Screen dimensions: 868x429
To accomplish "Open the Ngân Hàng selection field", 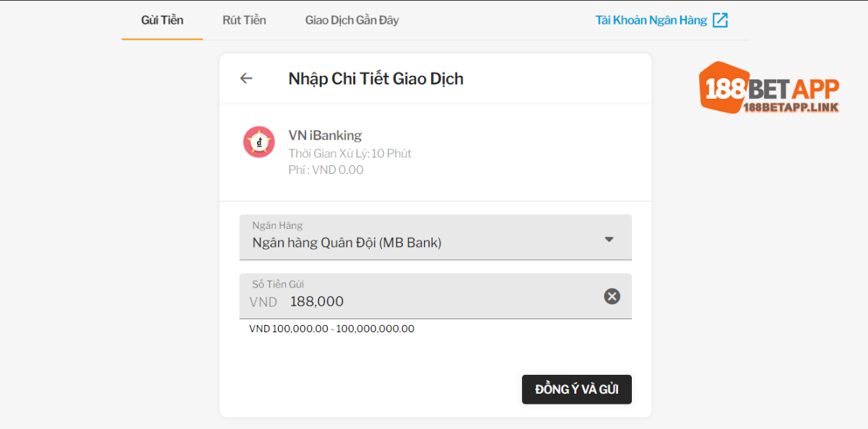I will pyautogui.click(x=435, y=237).
